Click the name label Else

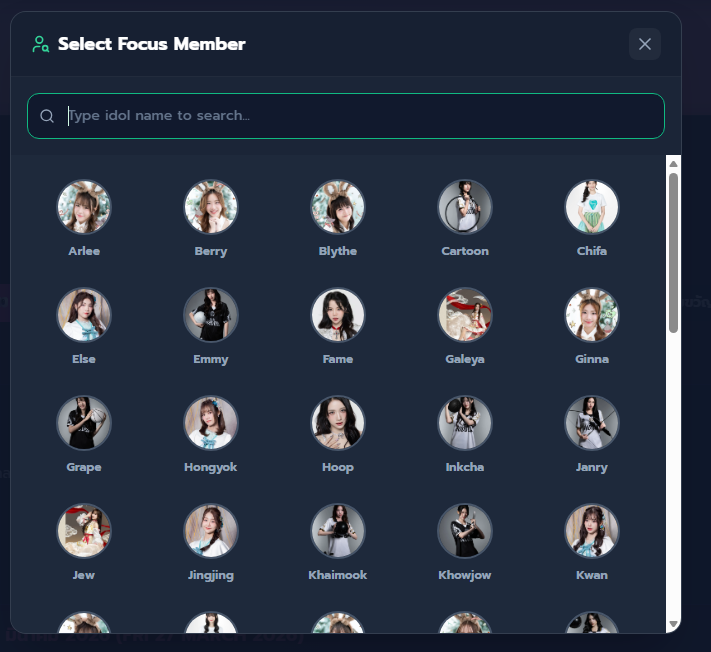pyautogui.click(x=84, y=359)
